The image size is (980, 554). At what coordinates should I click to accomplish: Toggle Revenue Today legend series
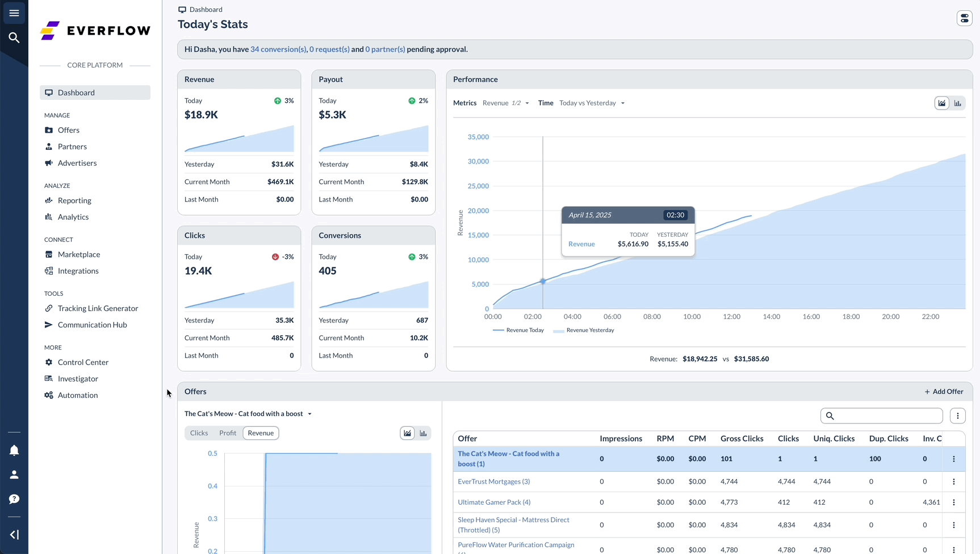(518, 330)
